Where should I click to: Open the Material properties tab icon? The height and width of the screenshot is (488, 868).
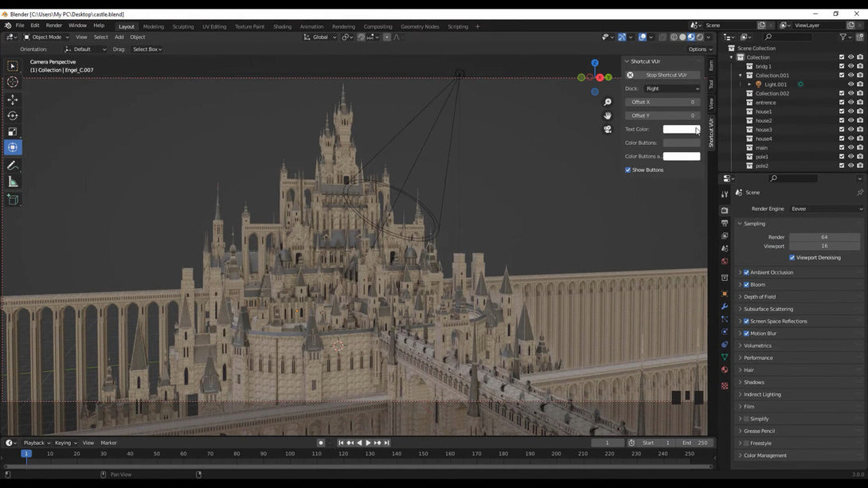point(725,369)
